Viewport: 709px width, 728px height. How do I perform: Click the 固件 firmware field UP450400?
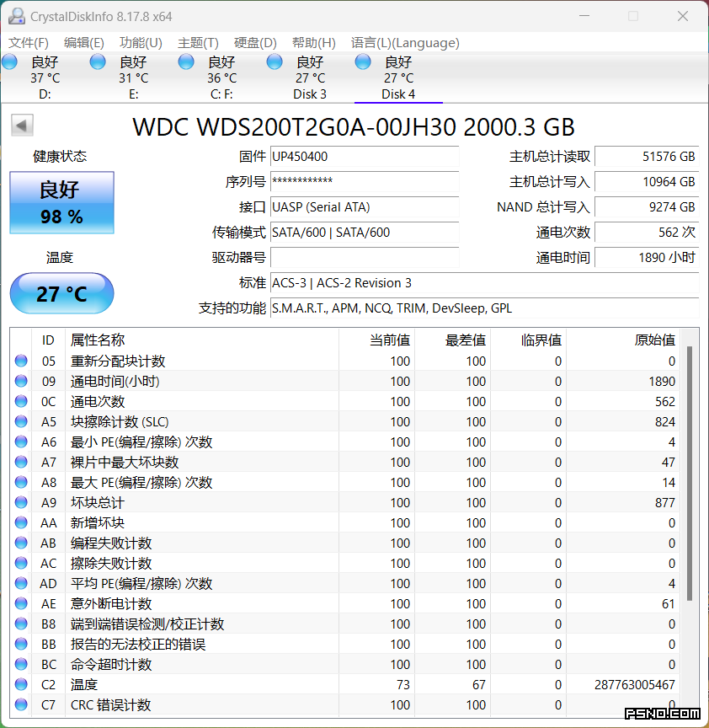click(365, 157)
